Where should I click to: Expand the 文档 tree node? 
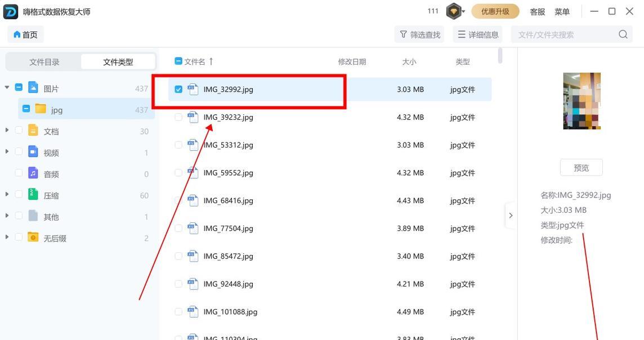[x=7, y=130]
